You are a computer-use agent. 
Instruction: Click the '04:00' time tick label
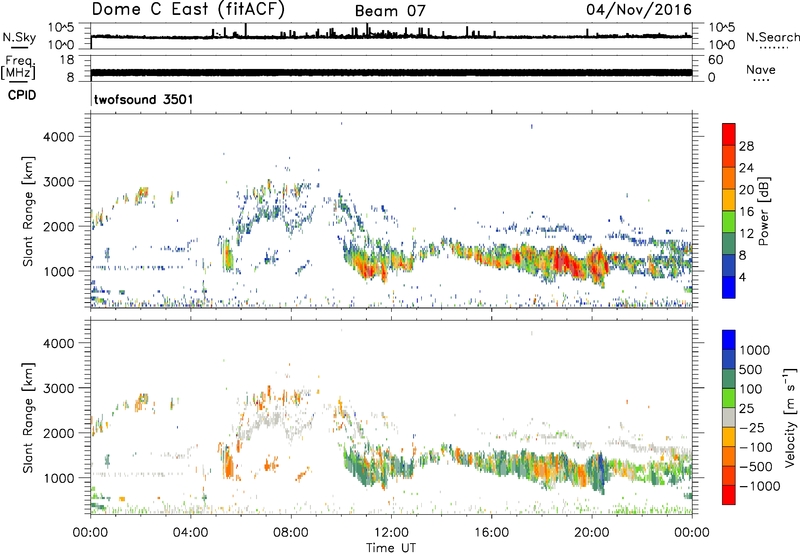pos(190,533)
